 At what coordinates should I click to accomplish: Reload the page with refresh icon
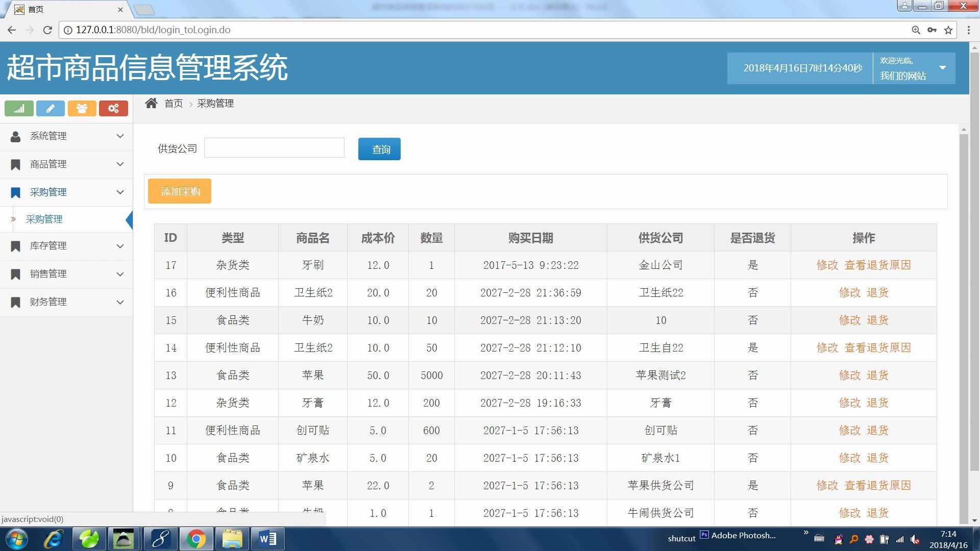click(47, 30)
